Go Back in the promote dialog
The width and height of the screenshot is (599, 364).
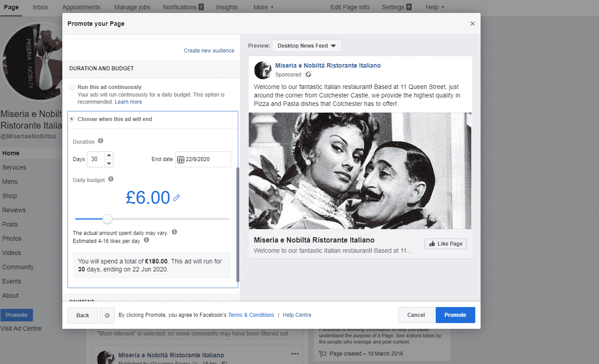pyautogui.click(x=83, y=315)
